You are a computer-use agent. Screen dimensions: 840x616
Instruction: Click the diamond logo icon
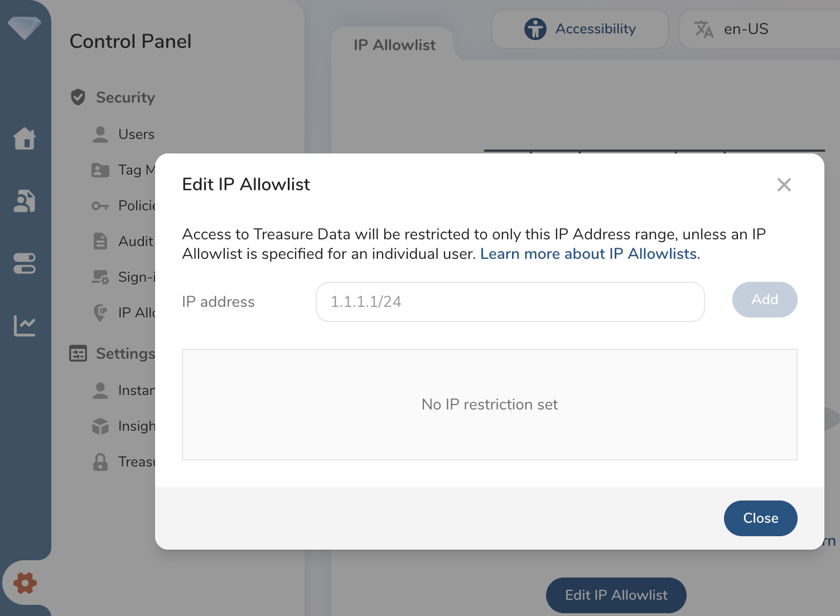25,27
